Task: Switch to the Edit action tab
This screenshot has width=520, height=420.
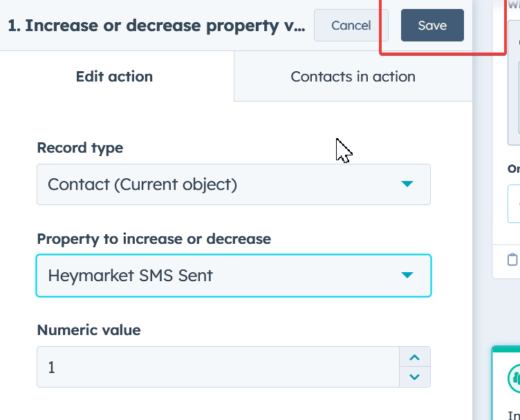Action: tap(114, 77)
